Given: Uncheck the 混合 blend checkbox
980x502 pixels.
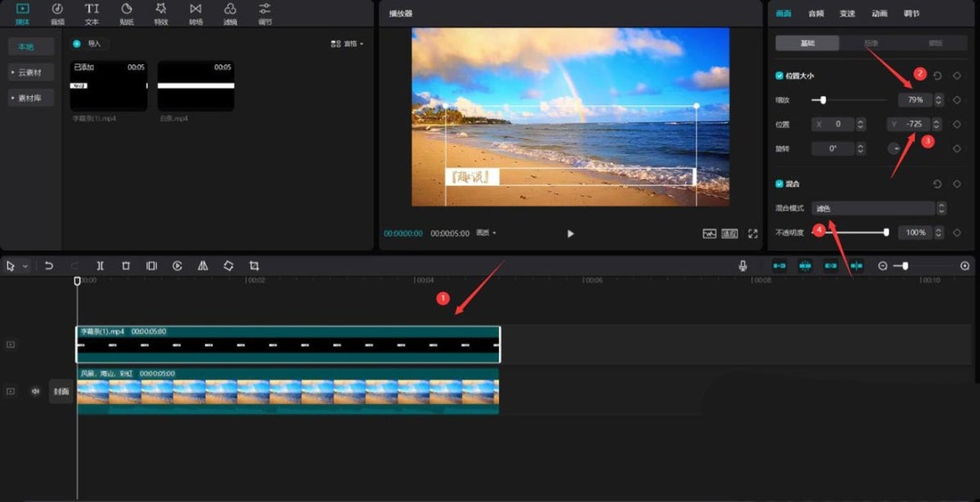Looking at the screenshot, I should point(779,183).
